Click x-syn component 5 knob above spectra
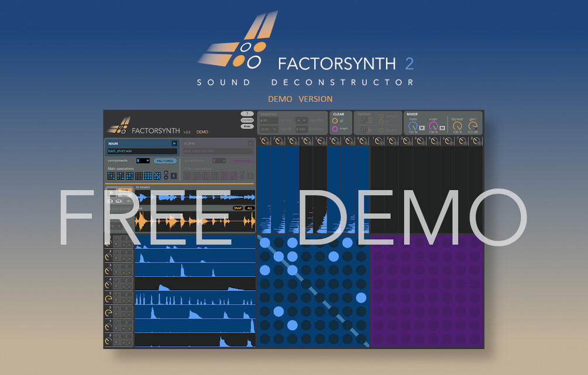Viewport: 588px width, 375px height. [x=434, y=142]
